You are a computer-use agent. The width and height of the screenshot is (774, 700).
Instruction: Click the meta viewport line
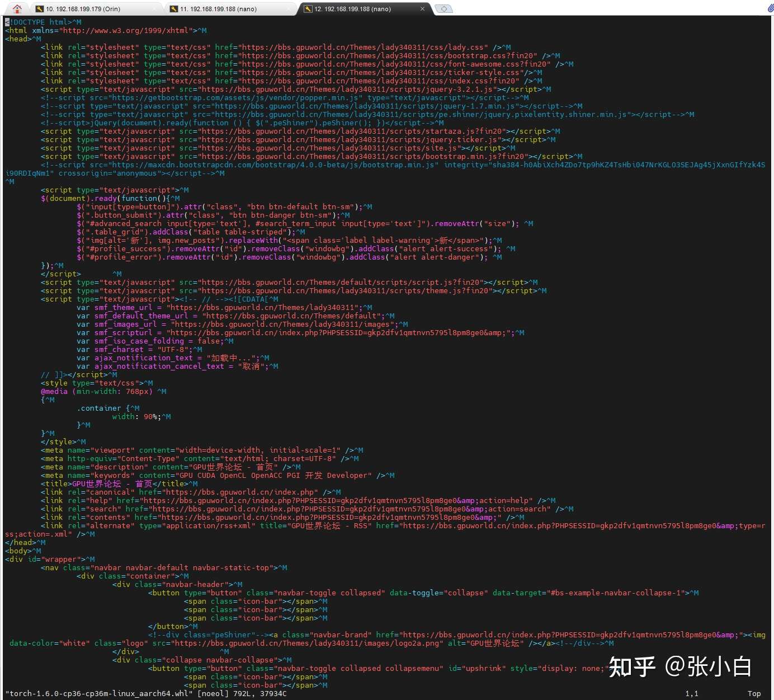pyautogui.click(x=202, y=450)
